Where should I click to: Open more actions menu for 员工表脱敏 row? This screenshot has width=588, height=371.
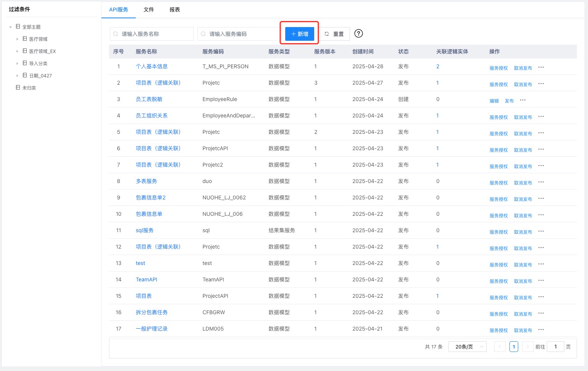pyautogui.click(x=523, y=100)
